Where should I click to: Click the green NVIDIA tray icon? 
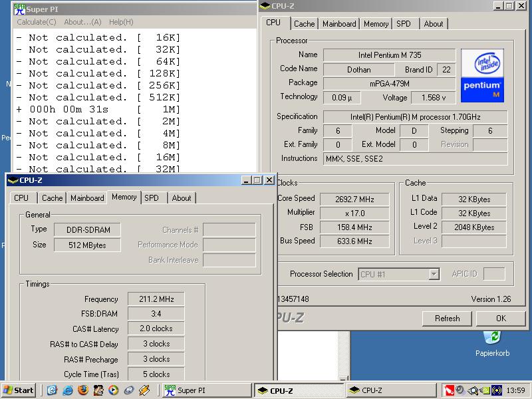coord(485,390)
